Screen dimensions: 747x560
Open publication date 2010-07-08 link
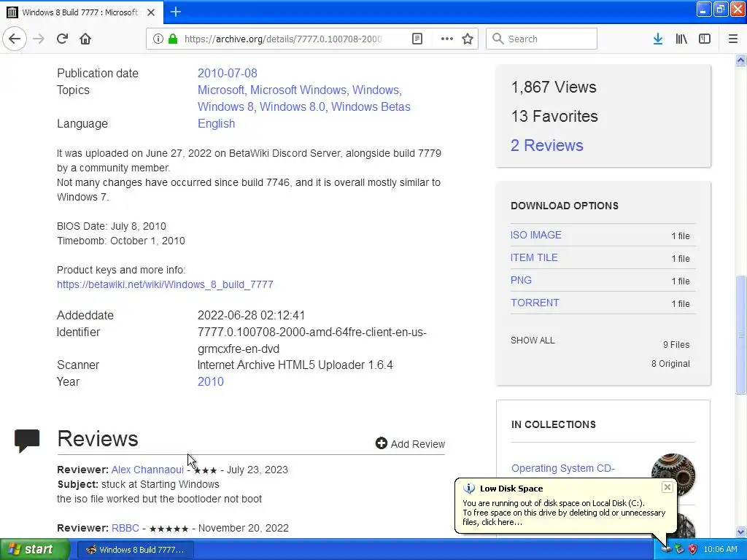[228, 73]
